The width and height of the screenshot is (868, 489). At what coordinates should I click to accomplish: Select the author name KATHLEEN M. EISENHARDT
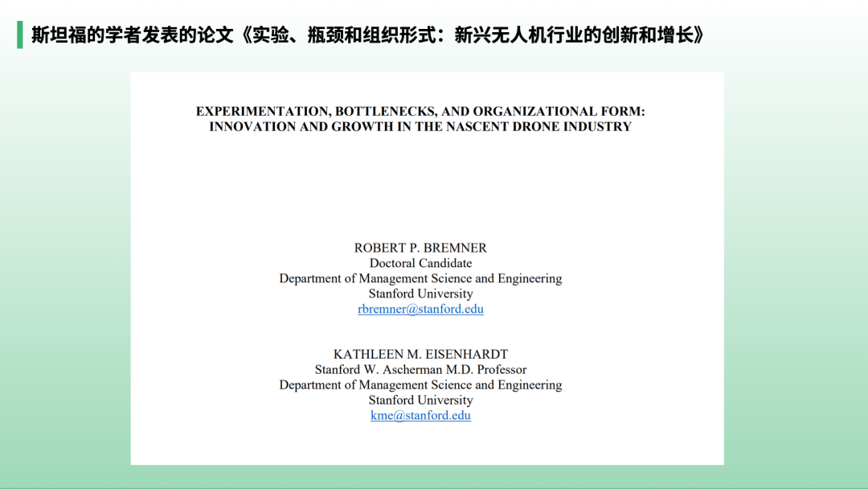(x=420, y=355)
